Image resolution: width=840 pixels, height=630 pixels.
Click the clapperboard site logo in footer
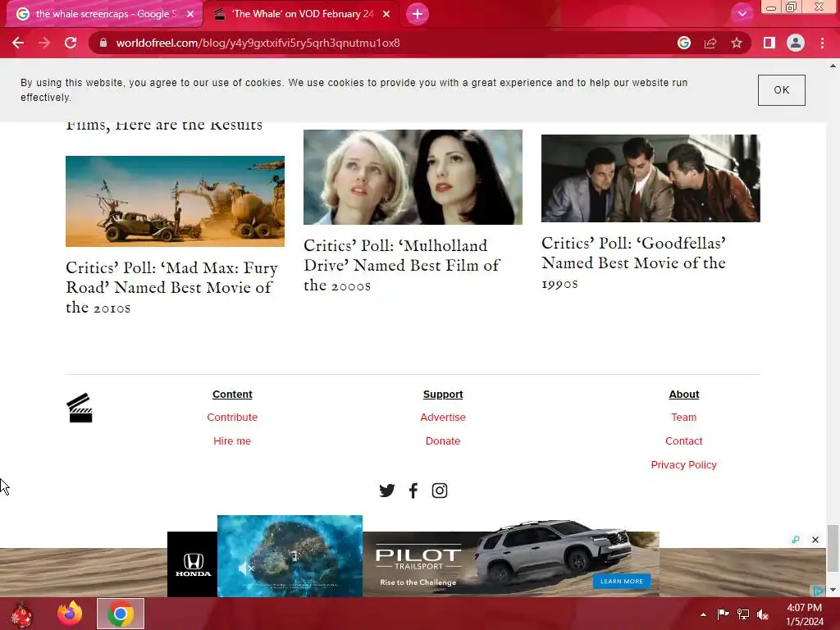pyautogui.click(x=80, y=408)
